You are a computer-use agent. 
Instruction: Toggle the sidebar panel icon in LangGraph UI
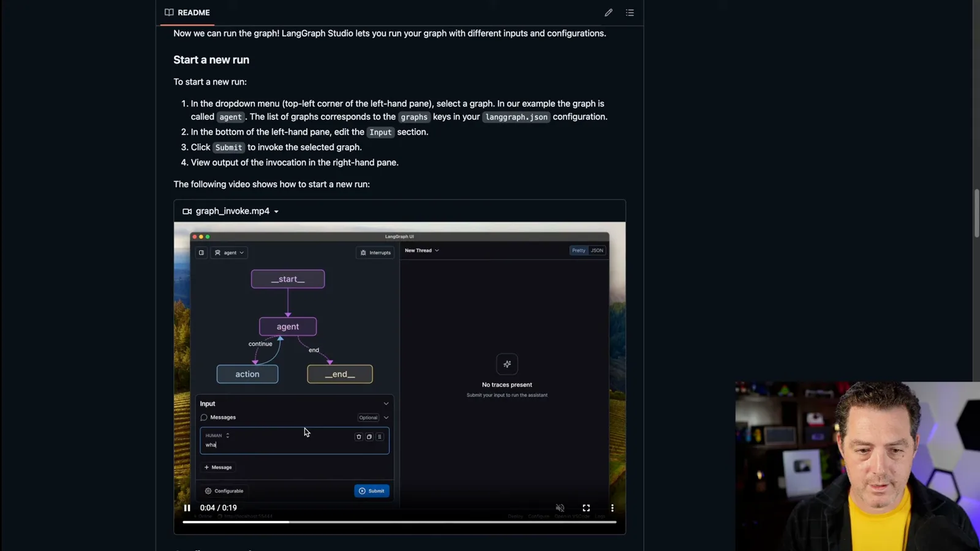pos(201,252)
